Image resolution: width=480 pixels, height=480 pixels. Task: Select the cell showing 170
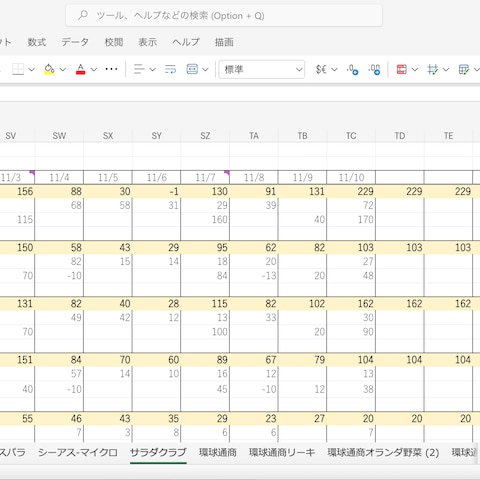click(351, 219)
